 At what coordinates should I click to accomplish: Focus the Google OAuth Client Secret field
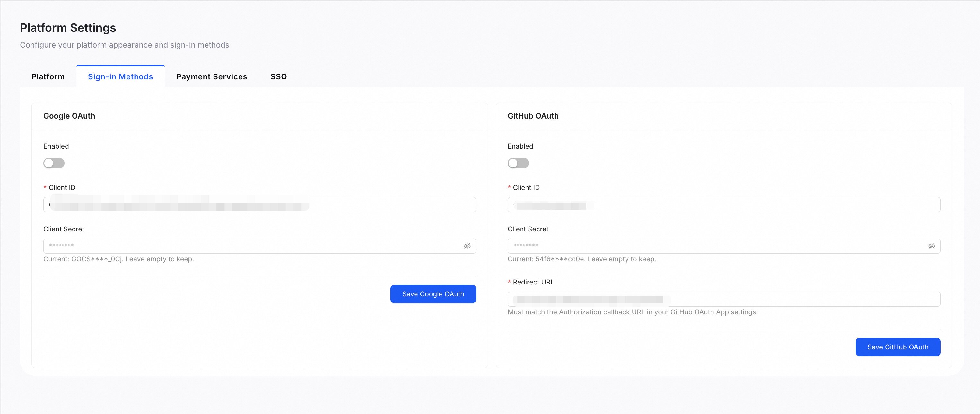(x=260, y=246)
